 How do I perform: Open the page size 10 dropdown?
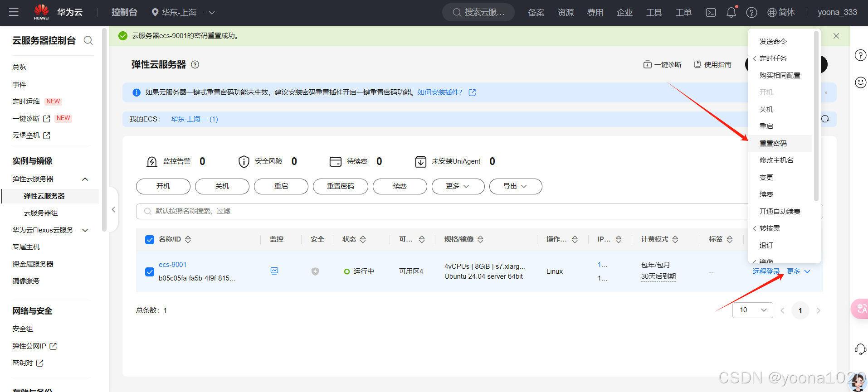tap(752, 310)
